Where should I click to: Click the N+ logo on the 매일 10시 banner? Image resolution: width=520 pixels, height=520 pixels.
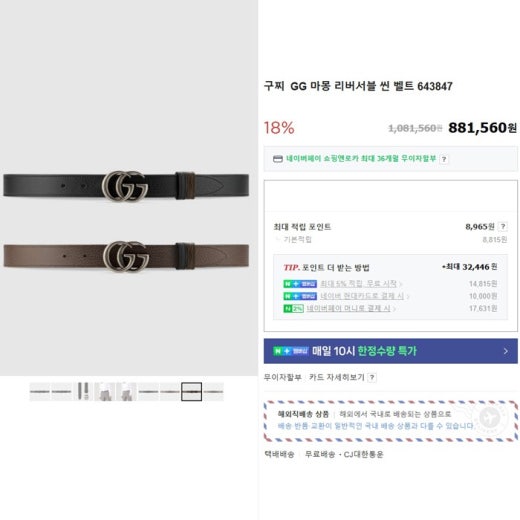pyautogui.click(x=291, y=351)
